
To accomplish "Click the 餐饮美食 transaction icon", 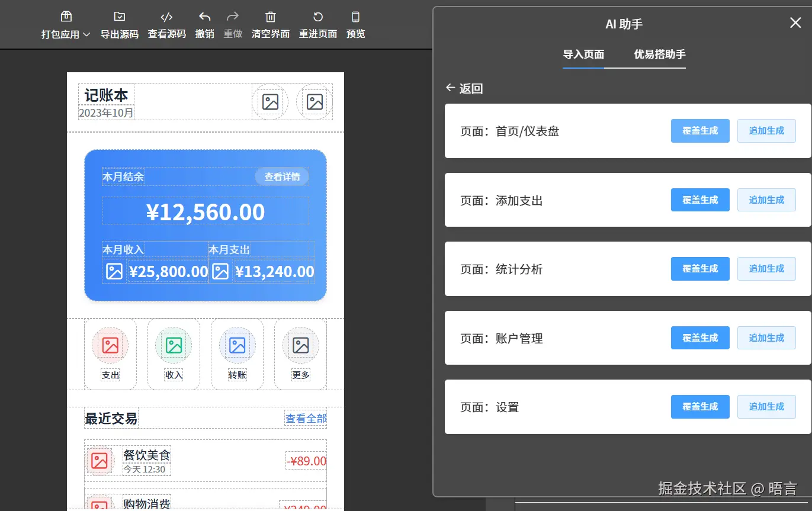I will (100, 461).
